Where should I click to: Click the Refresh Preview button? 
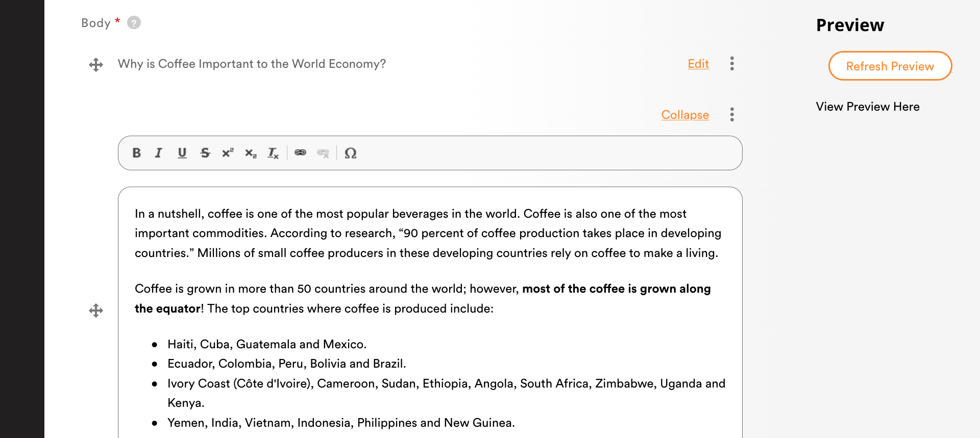tap(890, 66)
